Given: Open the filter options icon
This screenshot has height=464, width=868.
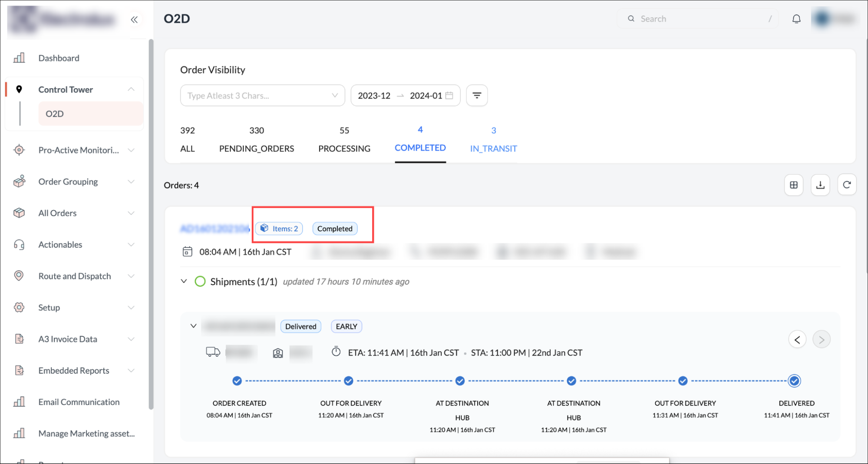Looking at the screenshot, I should click(477, 95).
